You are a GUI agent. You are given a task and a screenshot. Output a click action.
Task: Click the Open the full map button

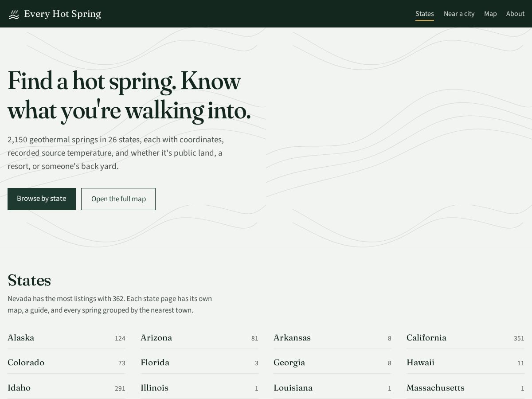[118, 199]
